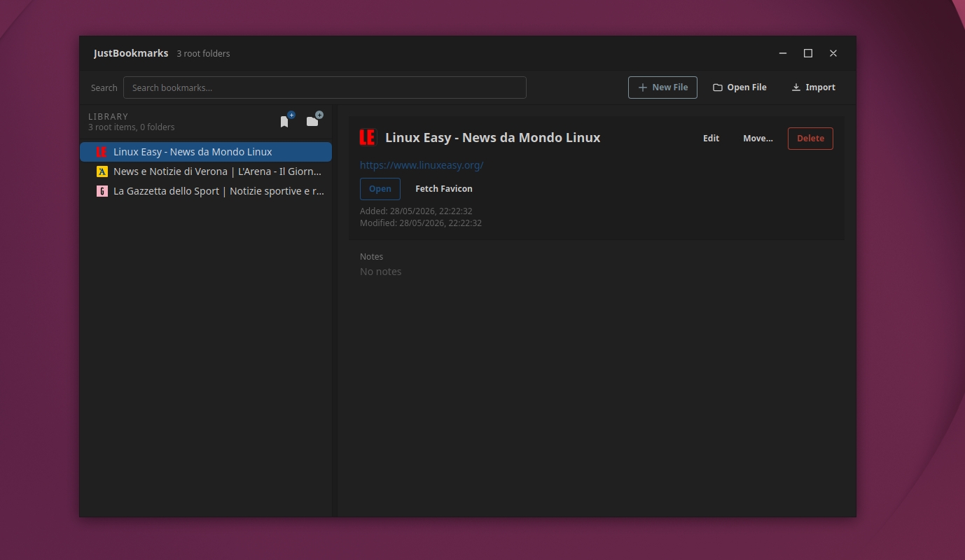Click the L'Arena yellow favicon
The width and height of the screenshot is (965, 560).
pos(102,171)
